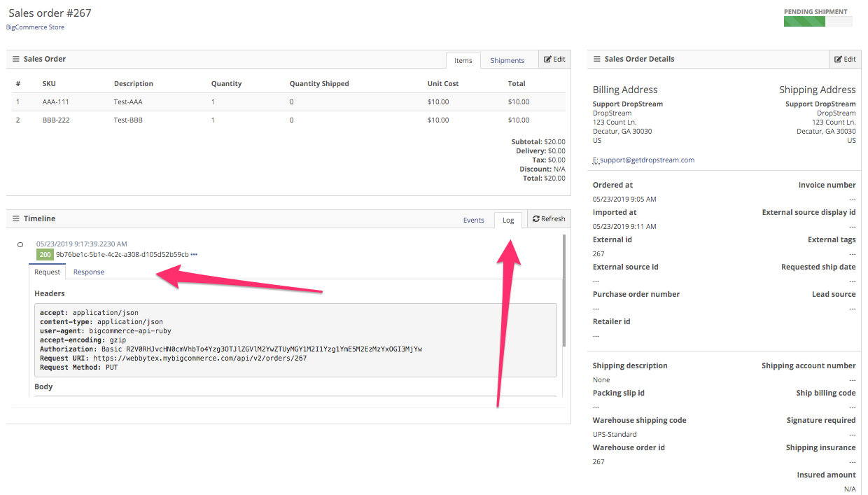The height and width of the screenshot is (495, 868).
Task: Show the Response tab of the log entry
Action: (89, 272)
